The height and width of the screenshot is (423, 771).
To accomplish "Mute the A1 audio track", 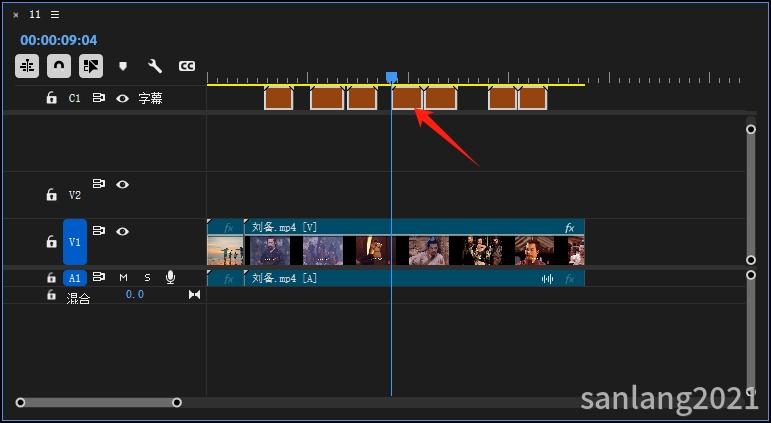I will coord(124,277).
